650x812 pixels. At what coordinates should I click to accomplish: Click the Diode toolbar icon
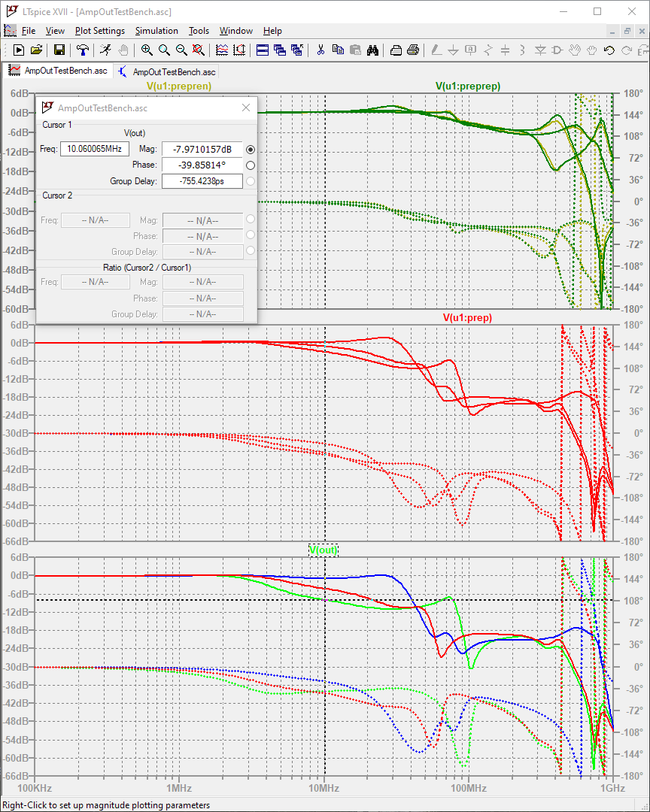tap(540, 50)
